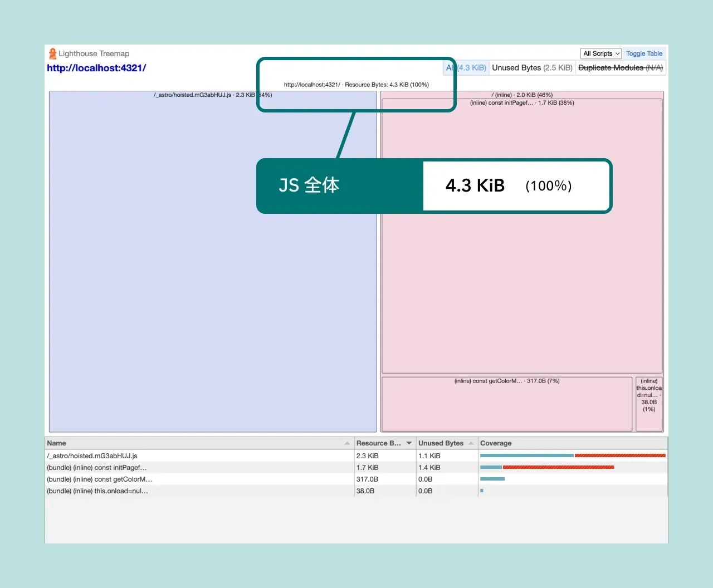Click the Unused Bytes column sort icon

(x=471, y=443)
